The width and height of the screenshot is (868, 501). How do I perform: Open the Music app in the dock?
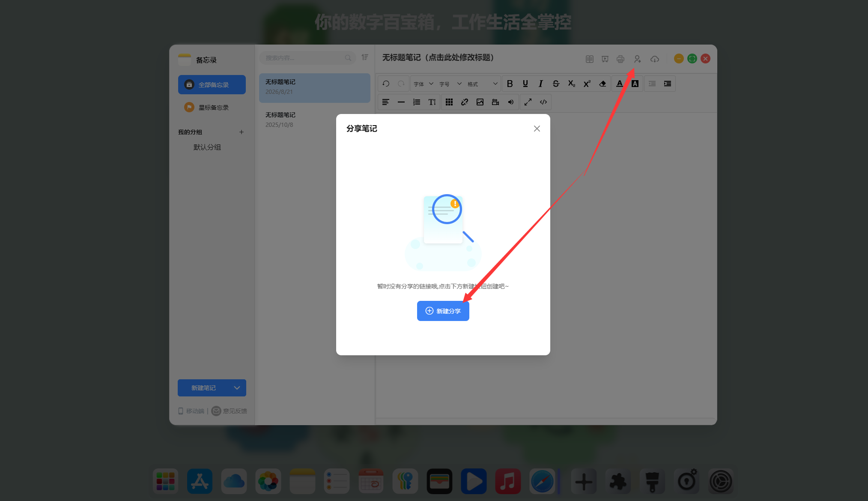click(x=508, y=481)
